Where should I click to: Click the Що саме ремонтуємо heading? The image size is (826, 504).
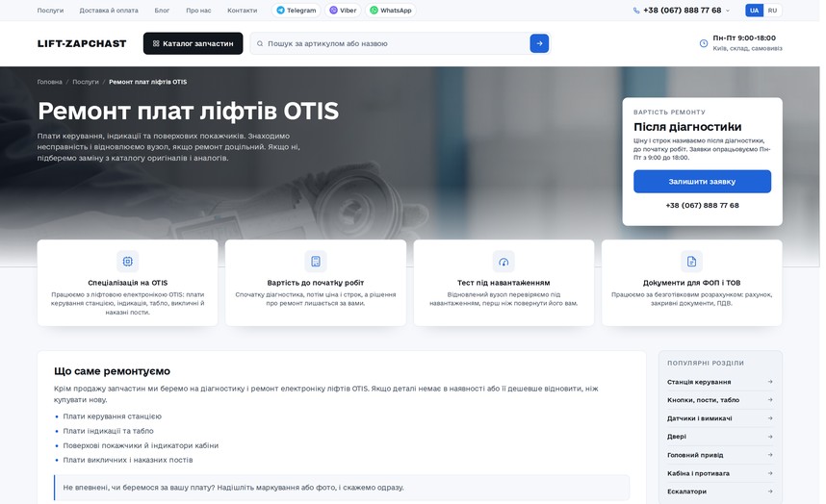pyautogui.click(x=112, y=371)
